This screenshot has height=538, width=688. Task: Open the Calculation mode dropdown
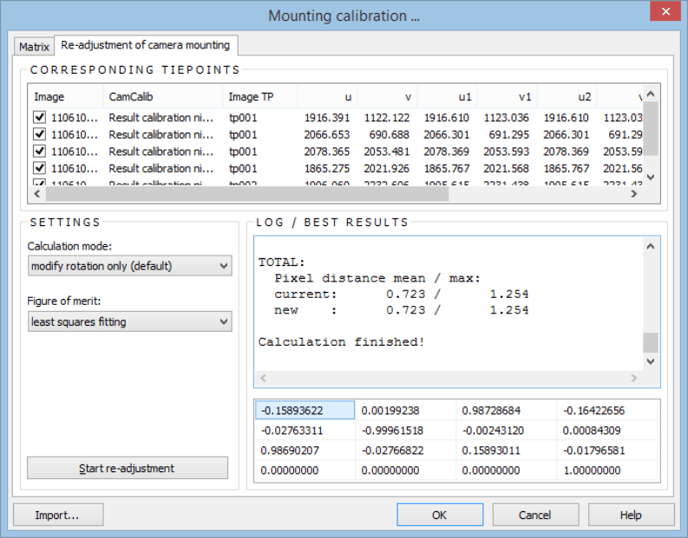pos(130,265)
